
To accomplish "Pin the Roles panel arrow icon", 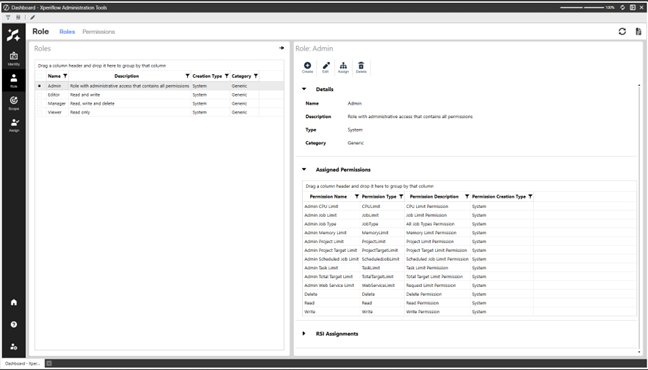I will tap(281, 48).
